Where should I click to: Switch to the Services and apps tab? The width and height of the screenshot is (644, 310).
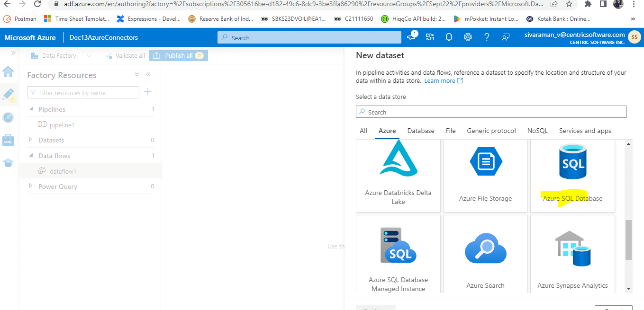coord(585,131)
